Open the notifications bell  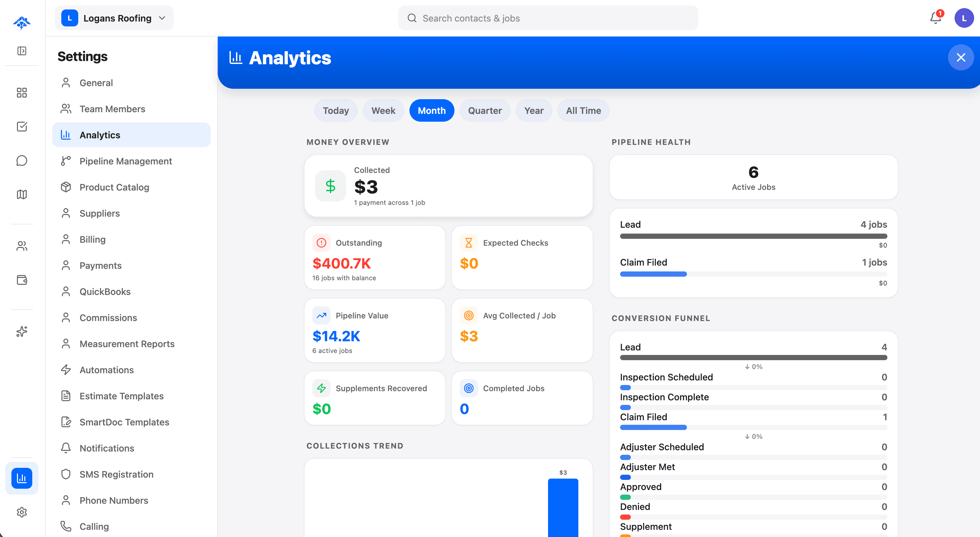pyautogui.click(x=935, y=18)
